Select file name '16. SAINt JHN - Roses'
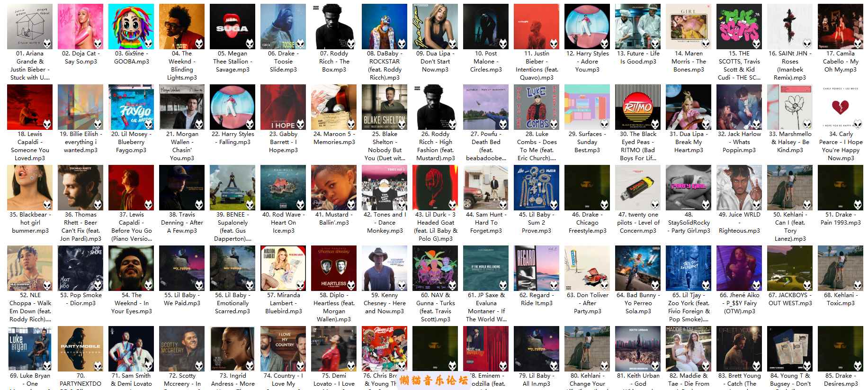Viewport: 868px width, 390px height. (790, 65)
